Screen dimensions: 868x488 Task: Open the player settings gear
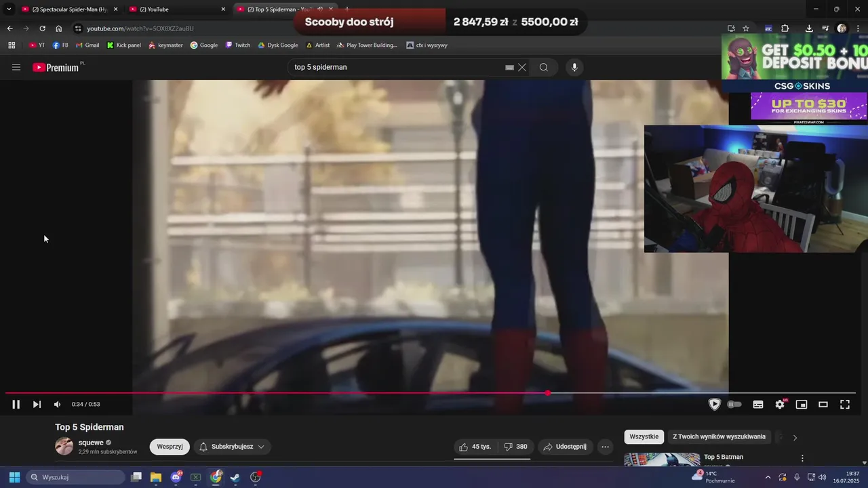coord(780,405)
